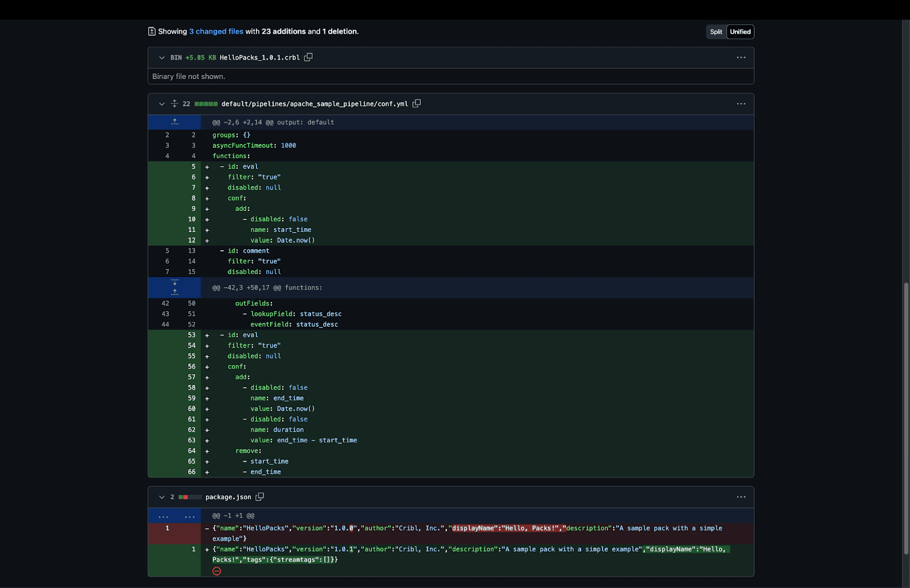Viewport: 910px width, 588px height.
Task: Collapse the HelloPacks_1.0.1.crbl file section
Action: point(162,57)
